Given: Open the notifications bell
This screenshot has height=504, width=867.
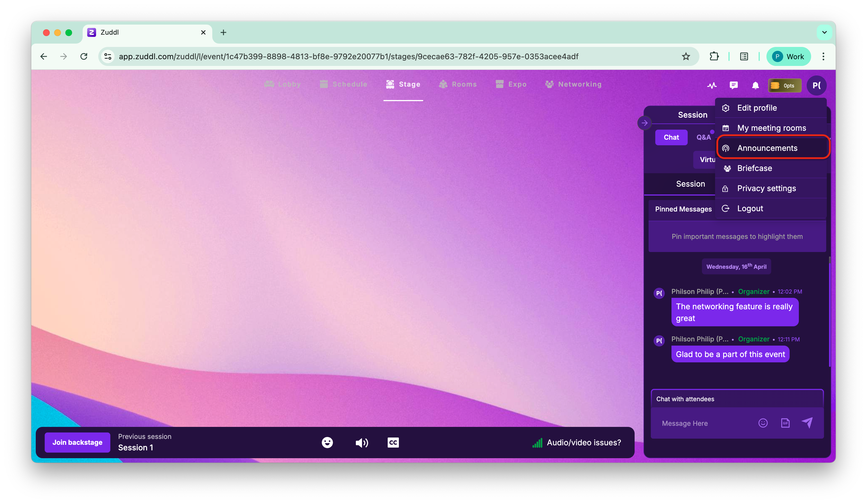Looking at the screenshot, I should (755, 85).
